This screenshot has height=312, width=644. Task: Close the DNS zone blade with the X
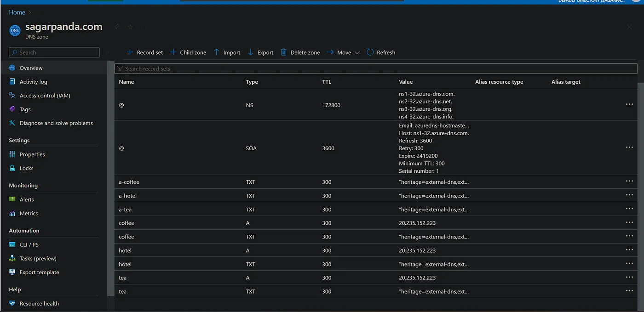[x=629, y=28]
